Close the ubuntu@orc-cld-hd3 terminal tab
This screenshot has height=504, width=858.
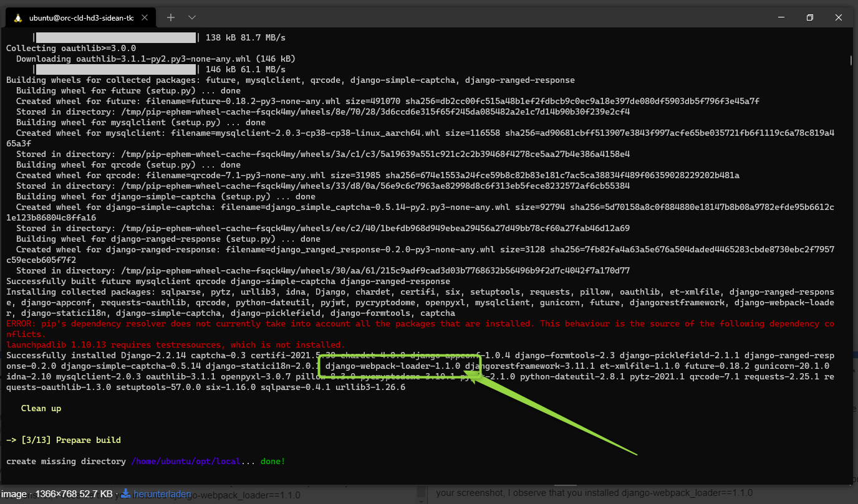coord(147,18)
